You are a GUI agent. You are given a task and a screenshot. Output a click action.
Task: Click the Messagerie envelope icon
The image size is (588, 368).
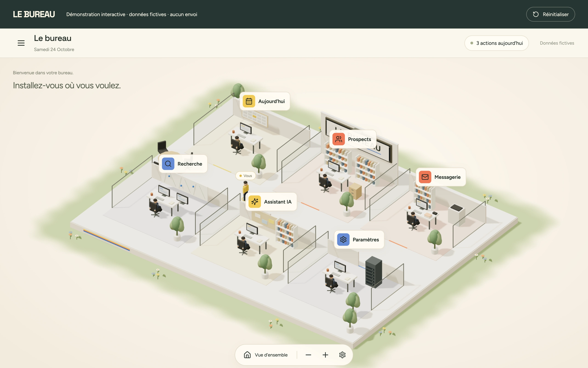[x=425, y=177]
